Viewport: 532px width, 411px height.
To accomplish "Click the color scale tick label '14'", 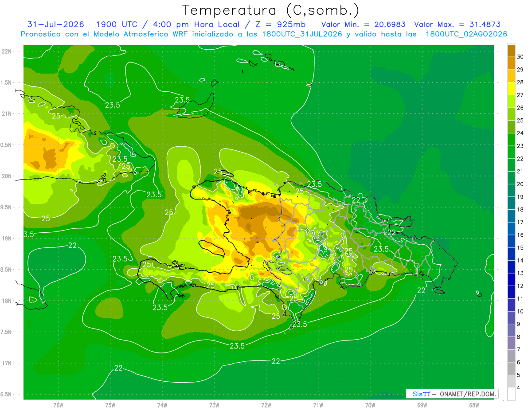I will click(x=521, y=261).
